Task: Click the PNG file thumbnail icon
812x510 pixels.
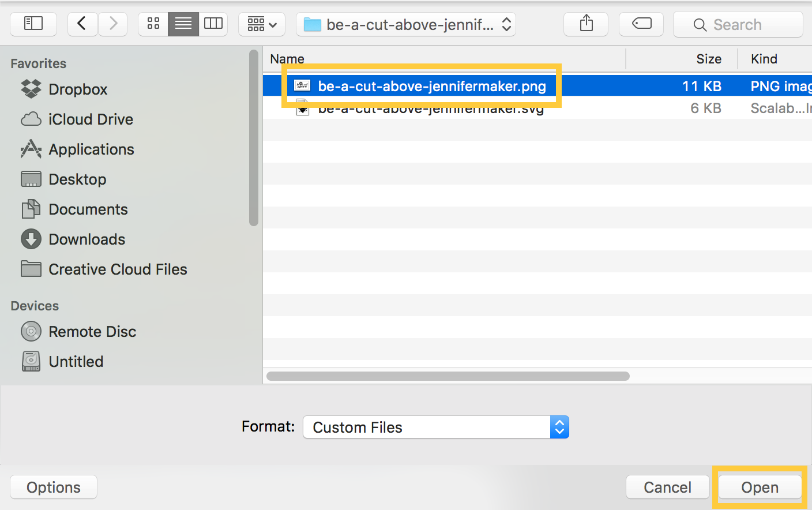Action: pos(302,86)
